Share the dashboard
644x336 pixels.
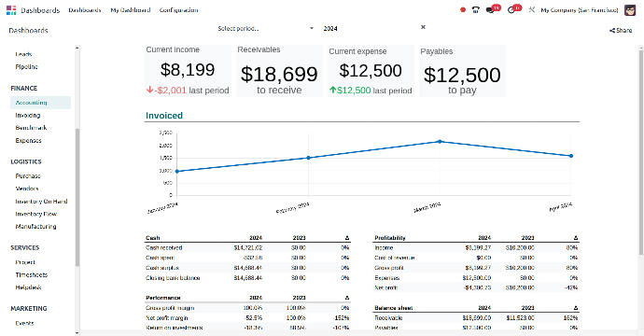tap(621, 31)
